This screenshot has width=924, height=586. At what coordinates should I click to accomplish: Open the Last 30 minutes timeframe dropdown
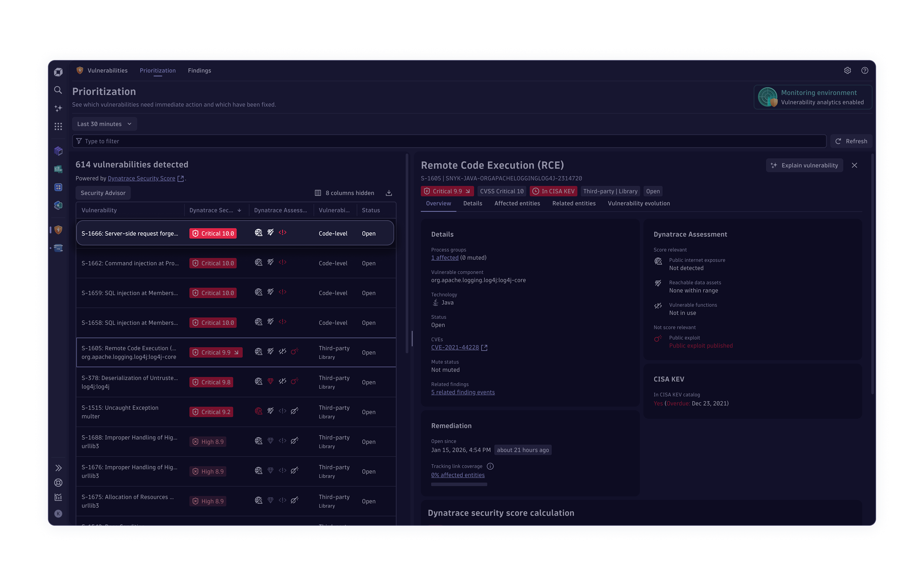[104, 124]
